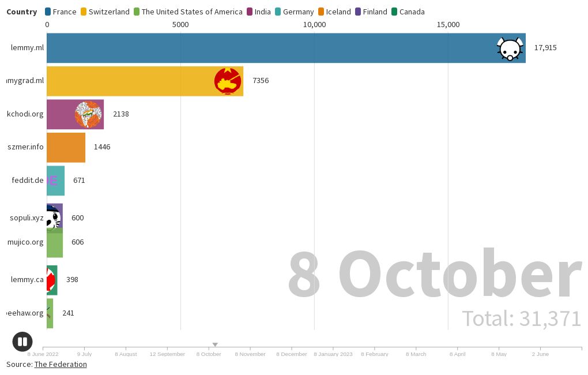Jump to 2 June on timeline

pos(540,354)
